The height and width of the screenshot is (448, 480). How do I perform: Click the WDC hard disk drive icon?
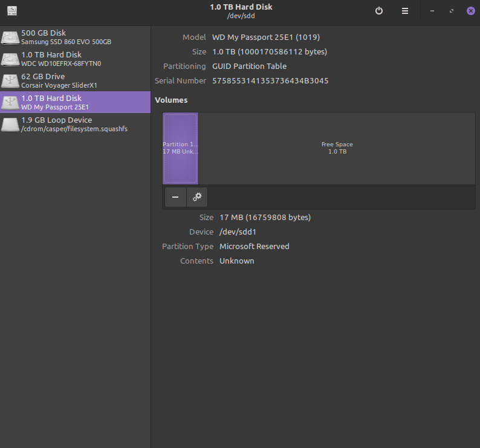tap(10, 59)
